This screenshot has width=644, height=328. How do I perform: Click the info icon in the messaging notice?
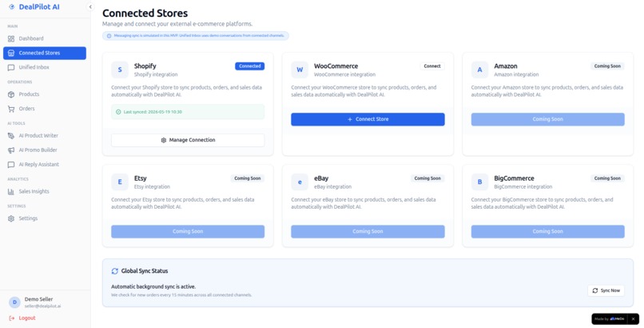[109, 36]
